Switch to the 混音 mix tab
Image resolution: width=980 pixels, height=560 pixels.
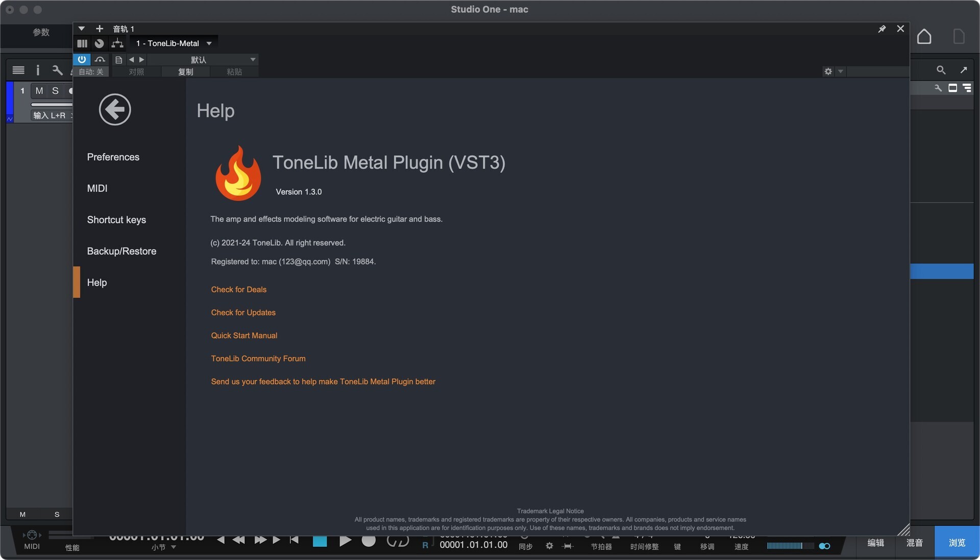click(x=914, y=543)
